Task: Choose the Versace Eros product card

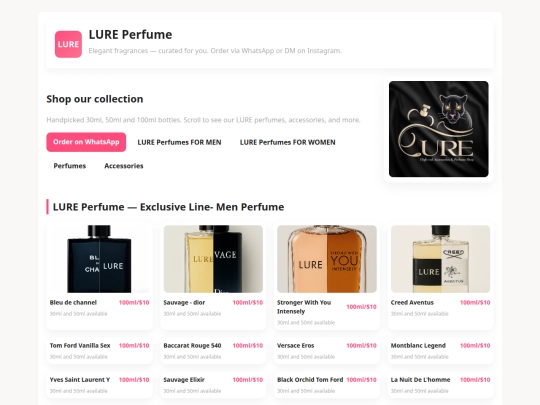Action: [x=327, y=351]
